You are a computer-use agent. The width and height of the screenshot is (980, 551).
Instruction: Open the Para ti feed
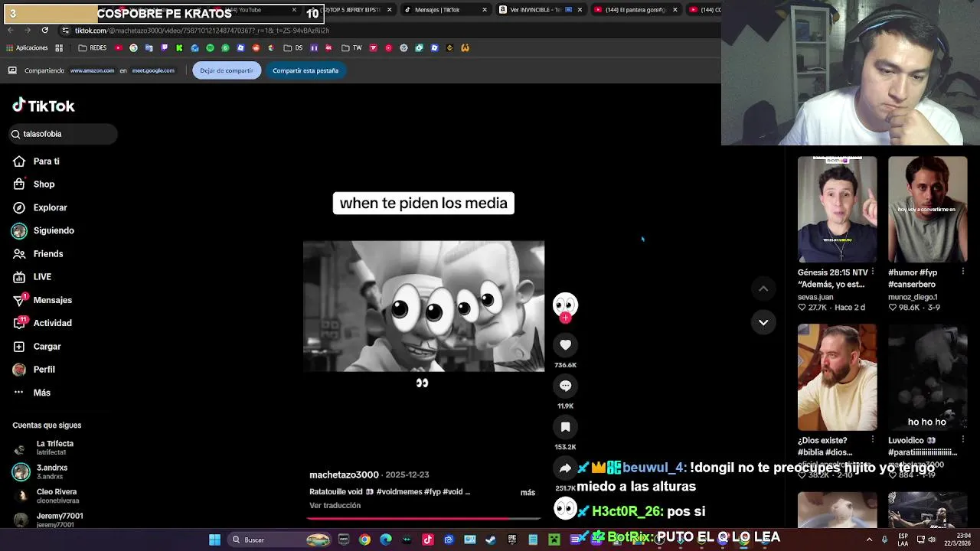[x=36, y=161]
